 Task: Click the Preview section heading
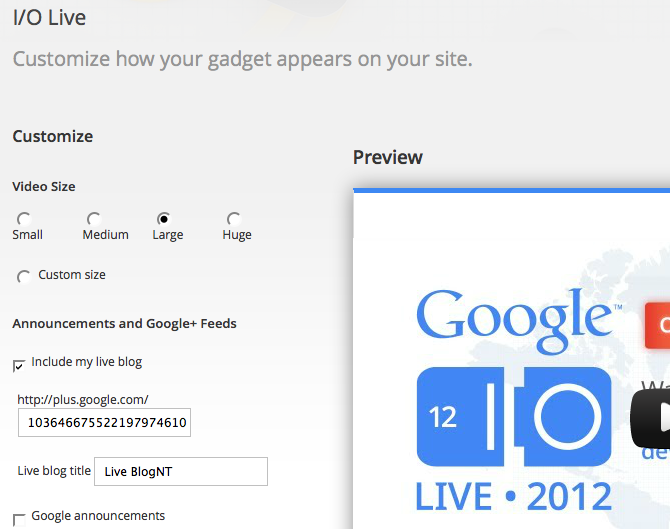point(388,157)
